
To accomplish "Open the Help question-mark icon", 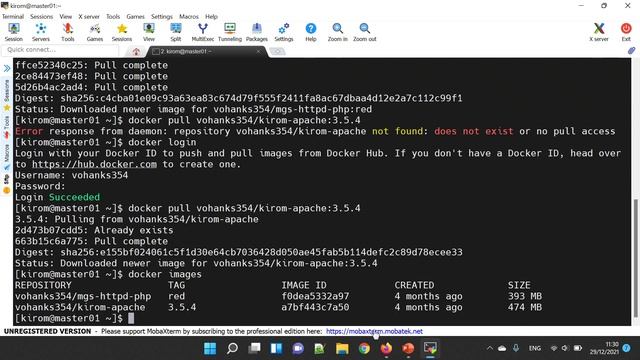I will [311, 32].
